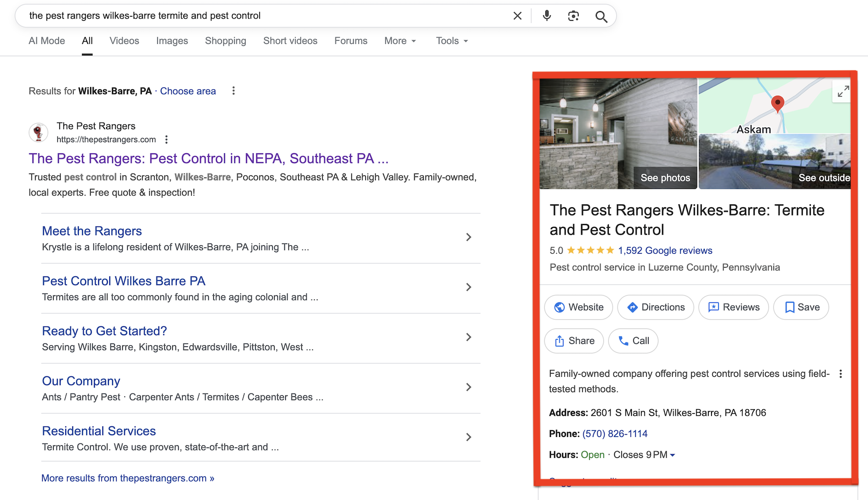This screenshot has height=500, width=868.
Task: Open the 1,592 Google reviews
Action: coord(665,250)
